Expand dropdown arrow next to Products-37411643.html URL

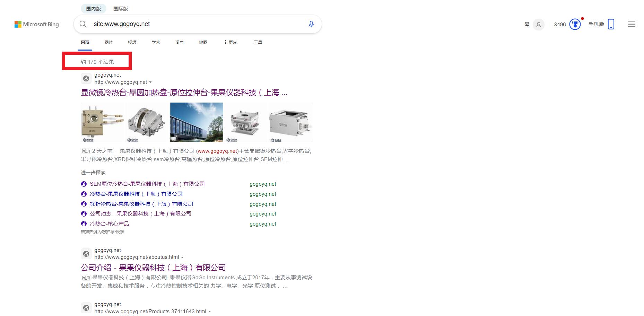209,311
